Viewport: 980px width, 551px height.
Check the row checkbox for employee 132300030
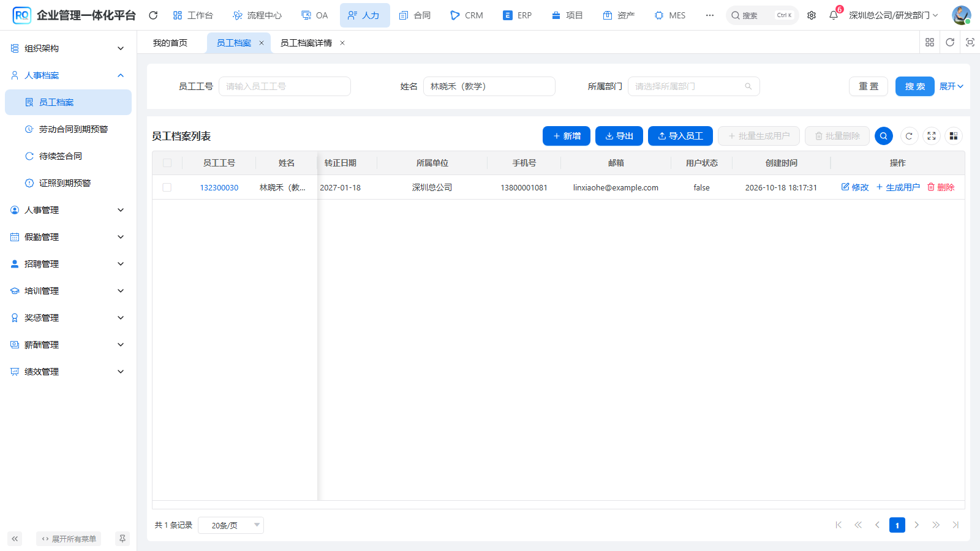167,187
